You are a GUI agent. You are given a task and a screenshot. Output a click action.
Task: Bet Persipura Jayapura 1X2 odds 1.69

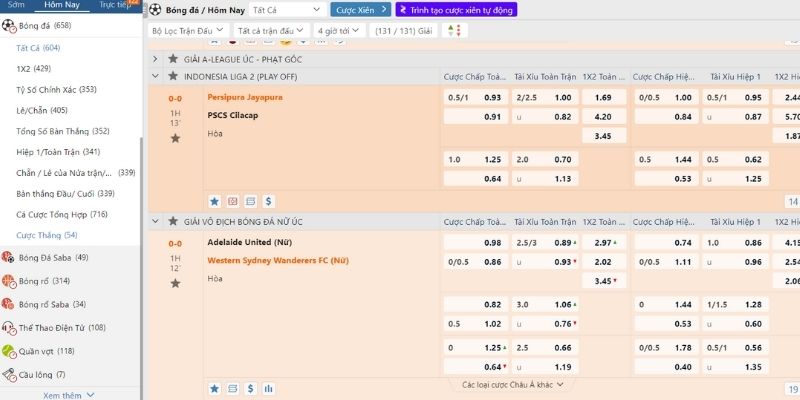604,97
